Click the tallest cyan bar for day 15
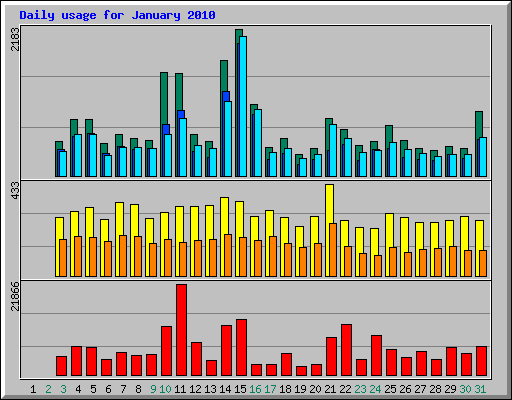The height and width of the screenshot is (400, 512). (243, 106)
